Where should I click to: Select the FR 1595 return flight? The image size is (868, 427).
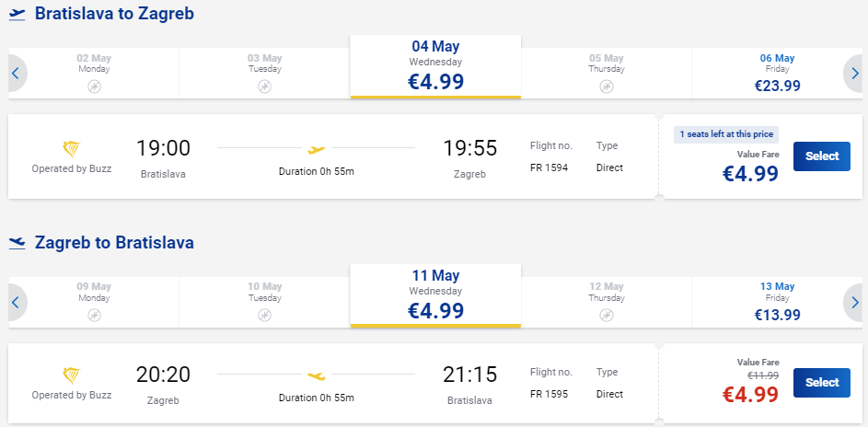[x=821, y=382]
